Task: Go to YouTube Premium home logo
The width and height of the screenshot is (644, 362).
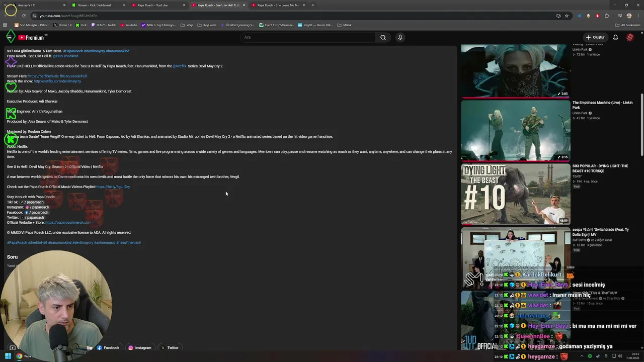Action: click(x=31, y=38)
